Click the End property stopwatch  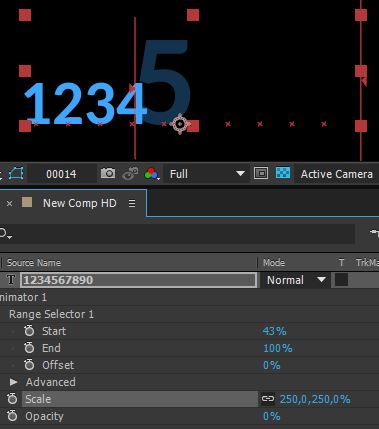[x=29, y=348]
